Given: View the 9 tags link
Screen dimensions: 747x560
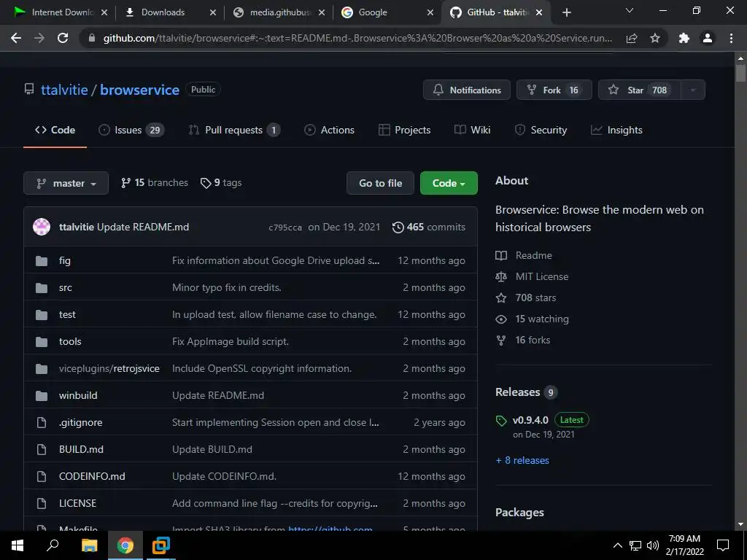Looking at the screenshot, I should pos(221,183).
